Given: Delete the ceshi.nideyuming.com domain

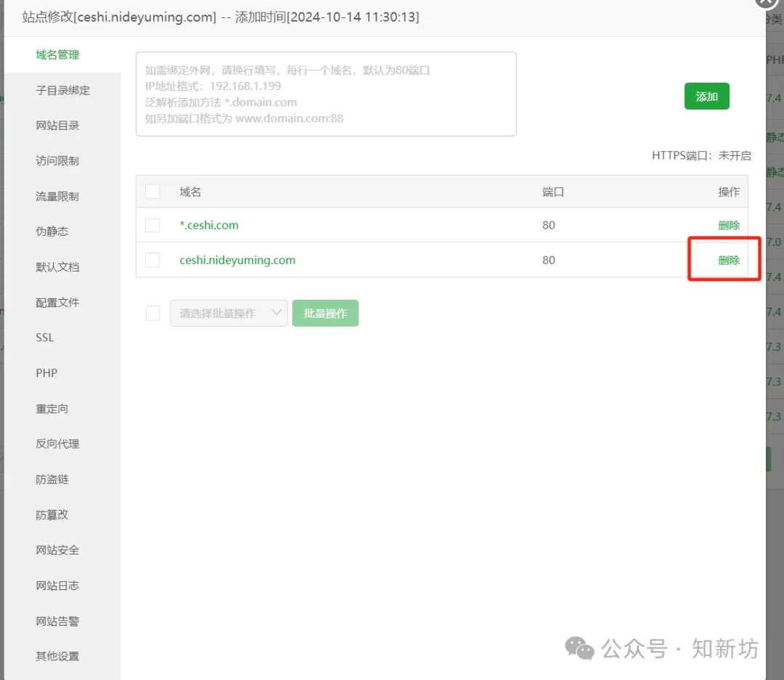Looking at the screenshot, I should pyautogui.click(x=729, y=260).
